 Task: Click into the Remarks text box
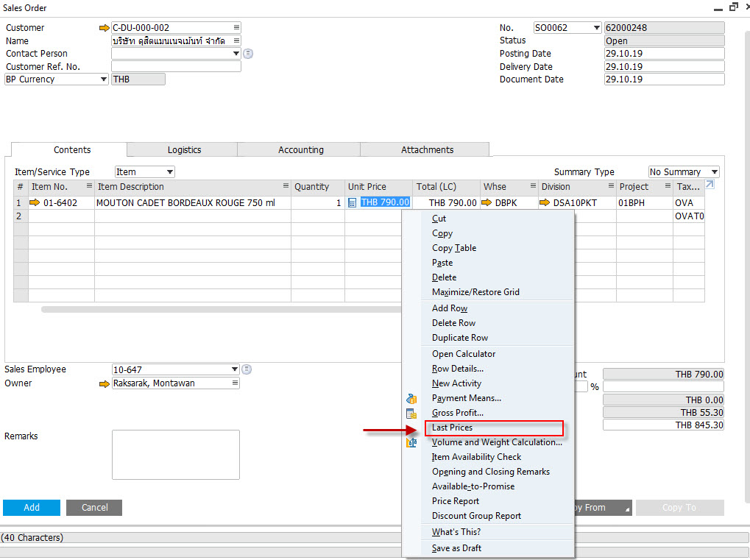tap(176, 455)
